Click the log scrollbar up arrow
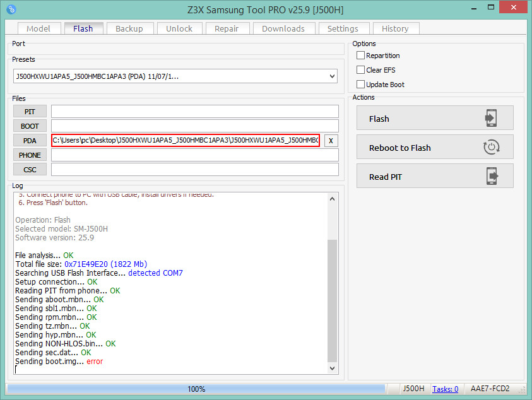 coord(332,199)
